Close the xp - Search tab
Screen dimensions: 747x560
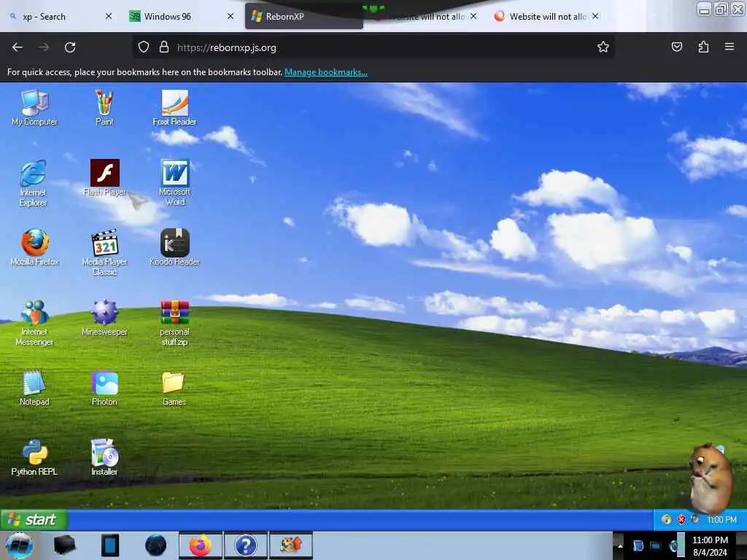[109, 16]
